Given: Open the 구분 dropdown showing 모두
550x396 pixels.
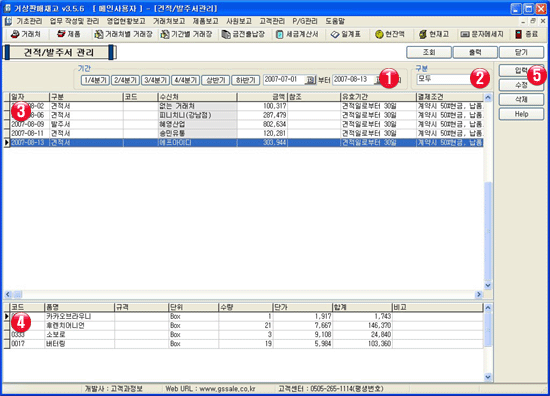Looking at the screenshot, I should [x=452, y=79].
